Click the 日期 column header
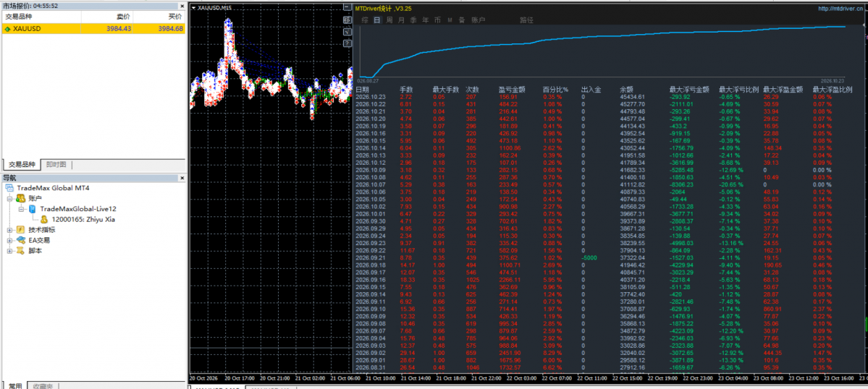The height and width of the screenshot is (389, 868). tap(362, 89)
